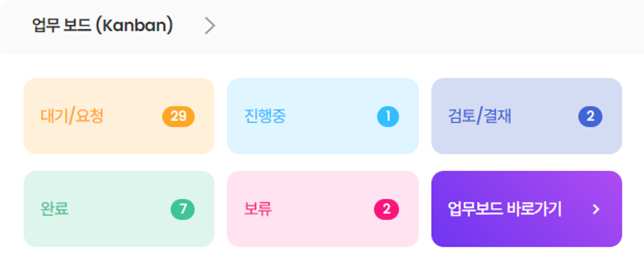Expand the chevron beside 업무 보드 (Kanban)

[210, 26]
